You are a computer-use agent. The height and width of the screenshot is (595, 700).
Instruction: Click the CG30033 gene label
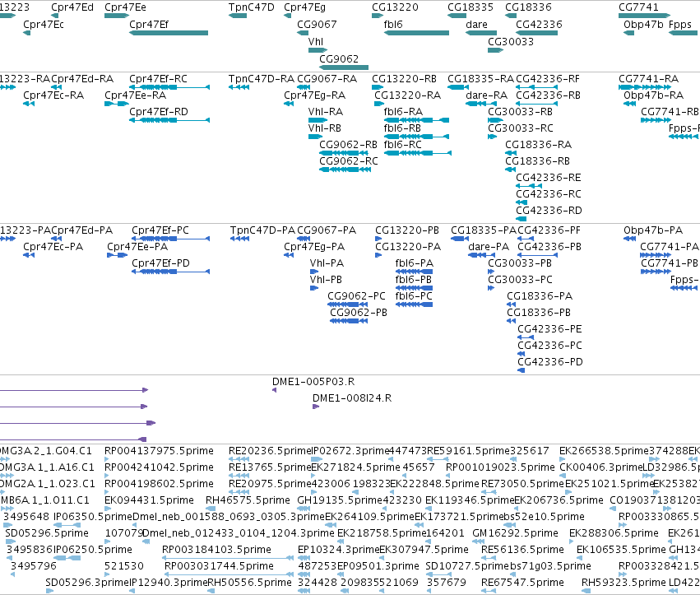[511, 41]
